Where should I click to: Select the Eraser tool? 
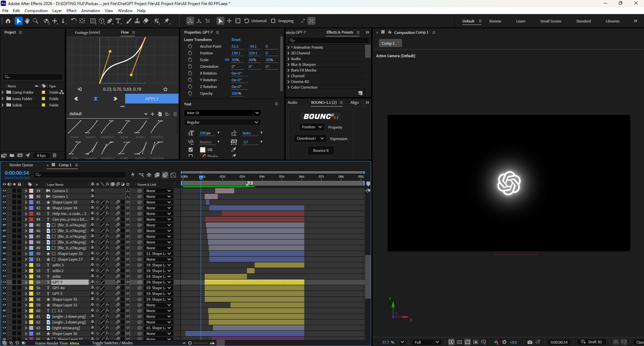click(146, 21)
